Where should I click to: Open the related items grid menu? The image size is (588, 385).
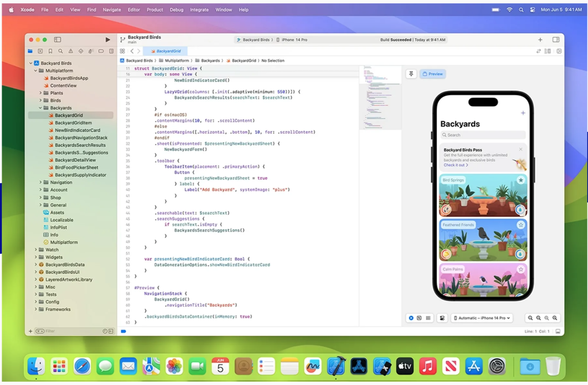122,51
